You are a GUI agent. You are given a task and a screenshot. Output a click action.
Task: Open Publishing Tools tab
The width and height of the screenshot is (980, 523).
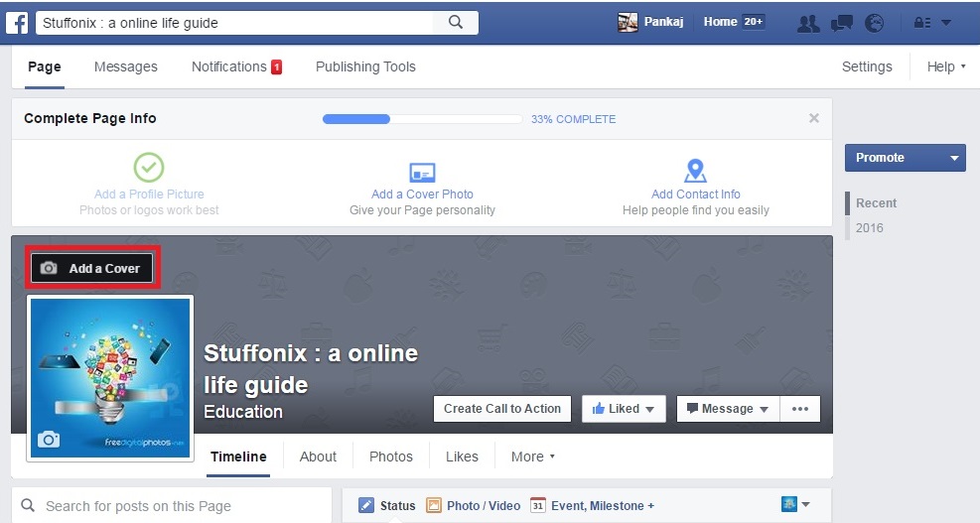(365, 66)
